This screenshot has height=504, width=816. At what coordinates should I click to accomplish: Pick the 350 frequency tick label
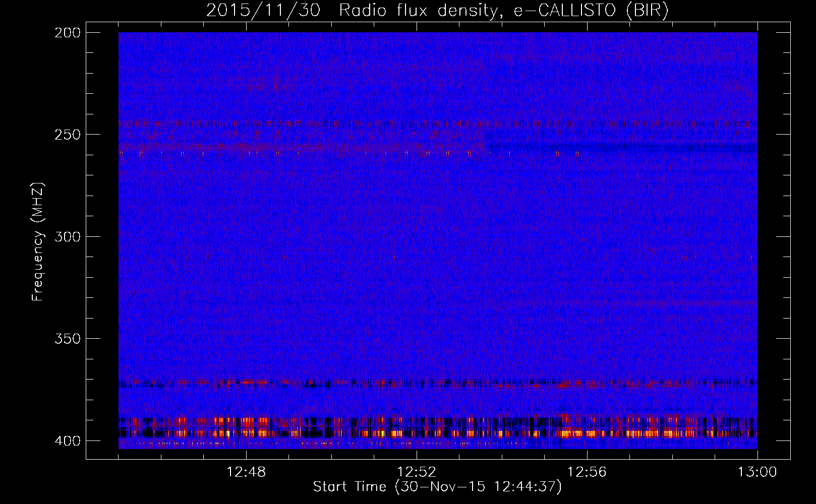(68, 339)
